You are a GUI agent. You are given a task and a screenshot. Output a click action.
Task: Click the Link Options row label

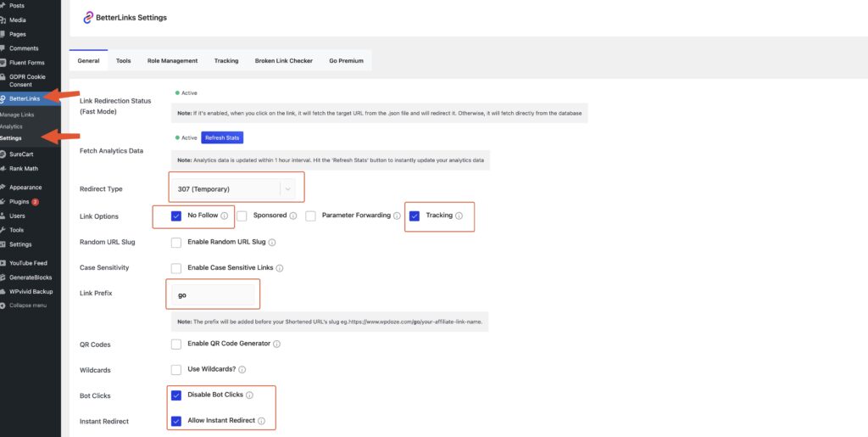99,216
